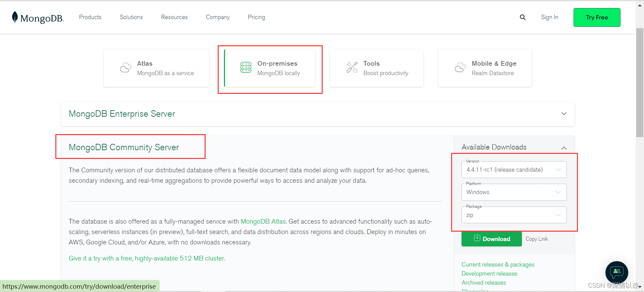This screenshot has width=644, height=292.
Task: Click the MongoDB Enterprise Server heading
Action: pos(122,114)
